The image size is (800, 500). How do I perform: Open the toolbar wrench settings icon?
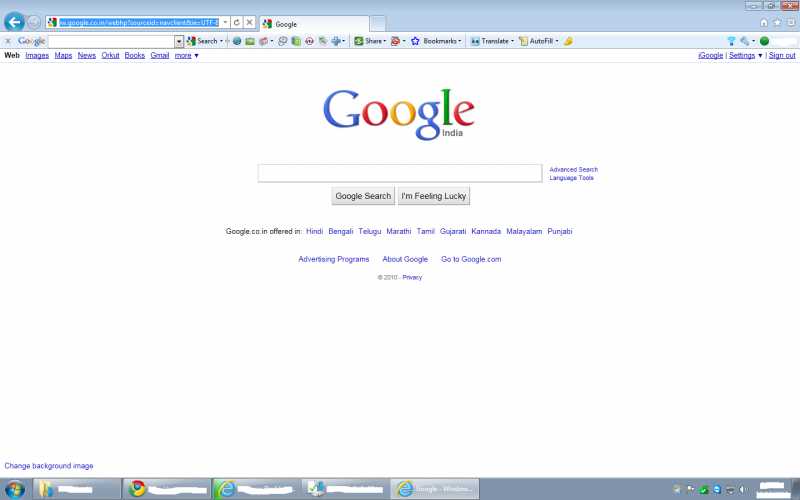tap(745, 41)
